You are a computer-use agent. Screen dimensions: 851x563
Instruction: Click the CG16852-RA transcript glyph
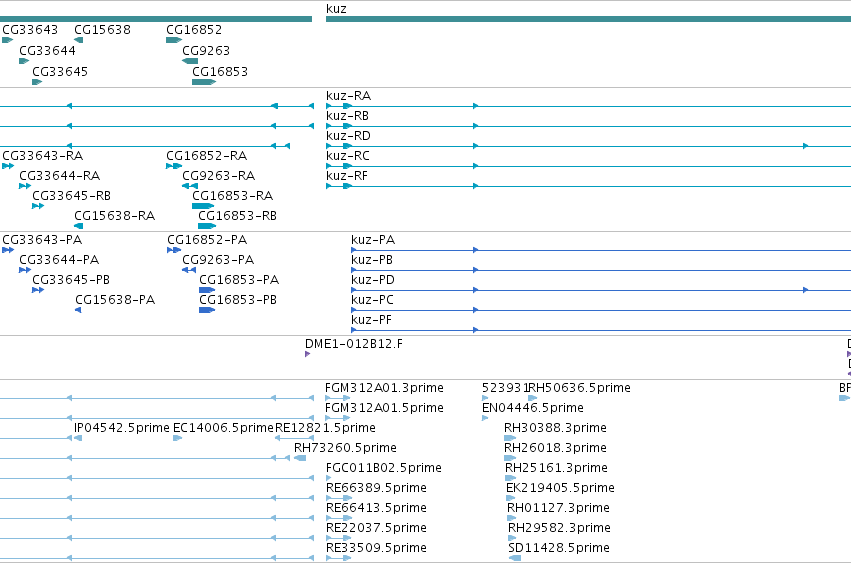(174, 166)
